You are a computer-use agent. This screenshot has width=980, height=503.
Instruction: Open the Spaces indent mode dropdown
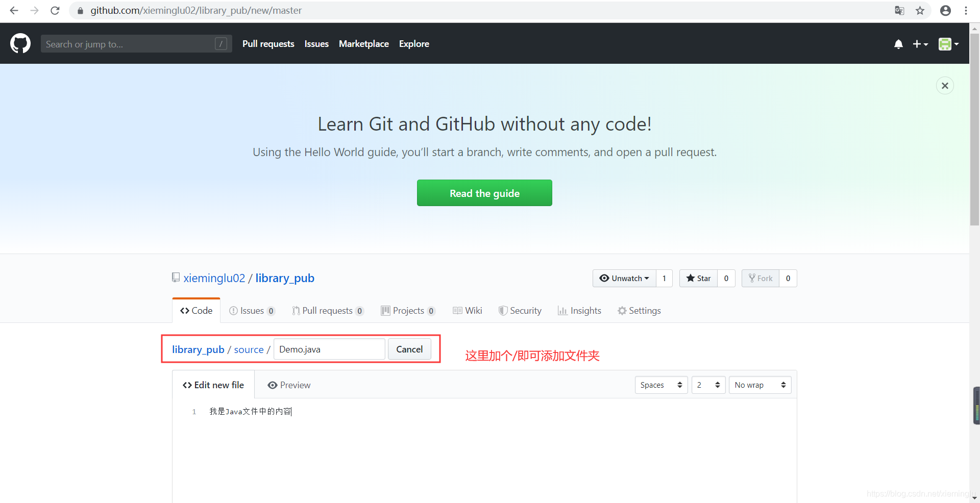(x=661, y=385)
